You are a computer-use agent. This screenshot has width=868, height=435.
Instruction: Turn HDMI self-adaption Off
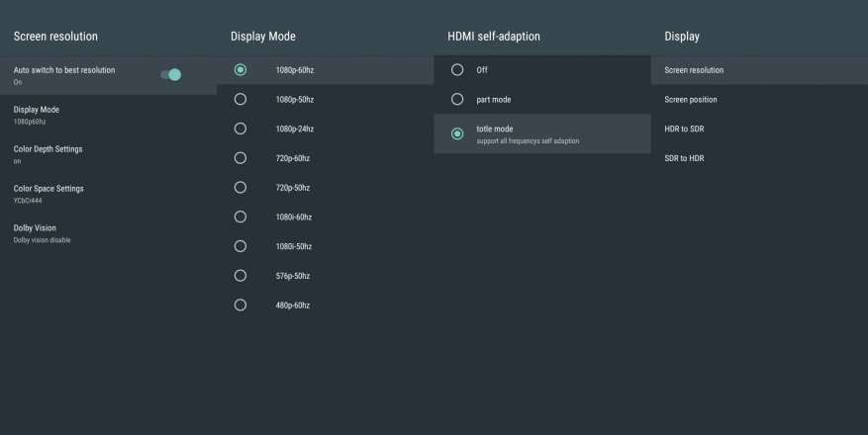point(457,70)
